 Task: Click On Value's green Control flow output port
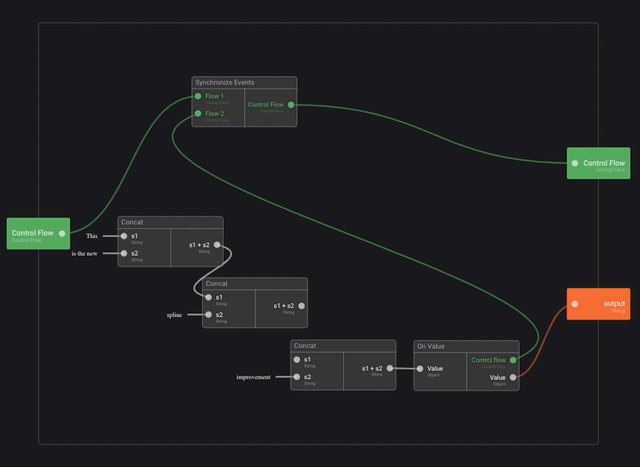(513, 360)
